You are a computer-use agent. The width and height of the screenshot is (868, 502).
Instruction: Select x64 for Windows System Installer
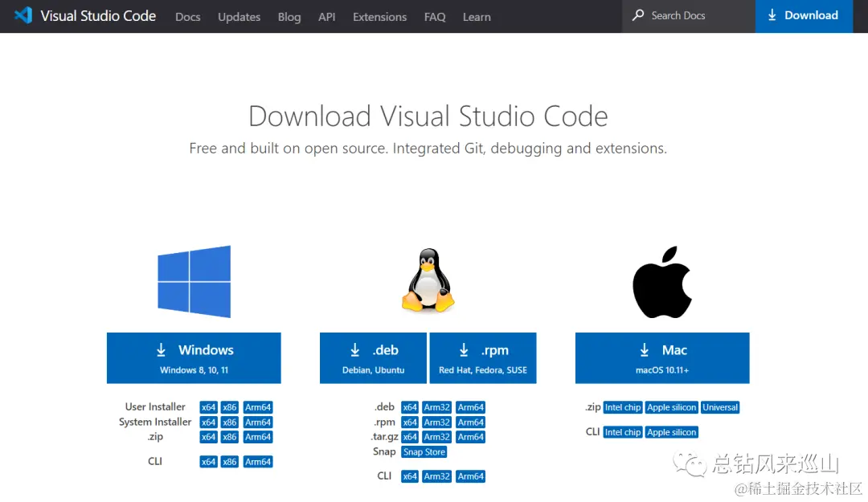[208, 422]
